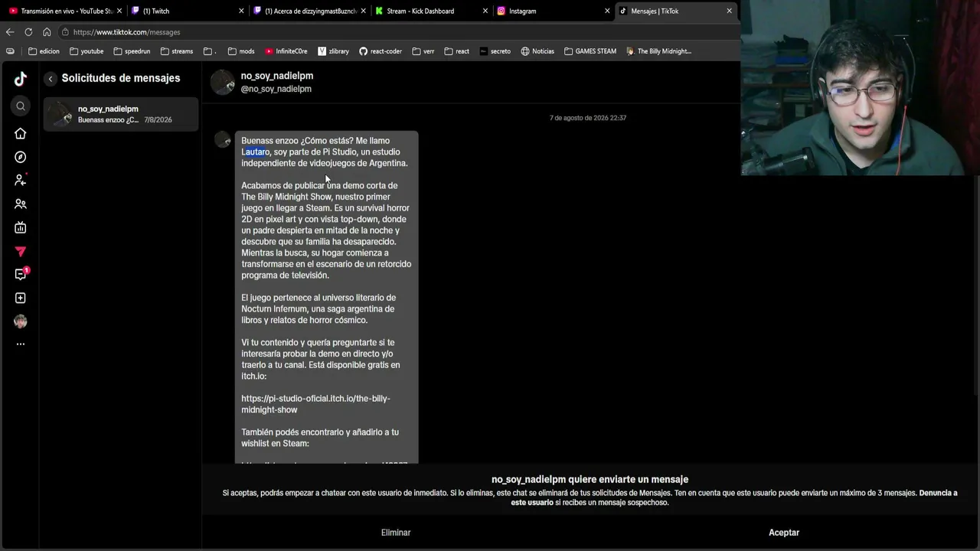View site information icon in address bar
Viewport: 980px width, 551px height.
click(66, 32)
